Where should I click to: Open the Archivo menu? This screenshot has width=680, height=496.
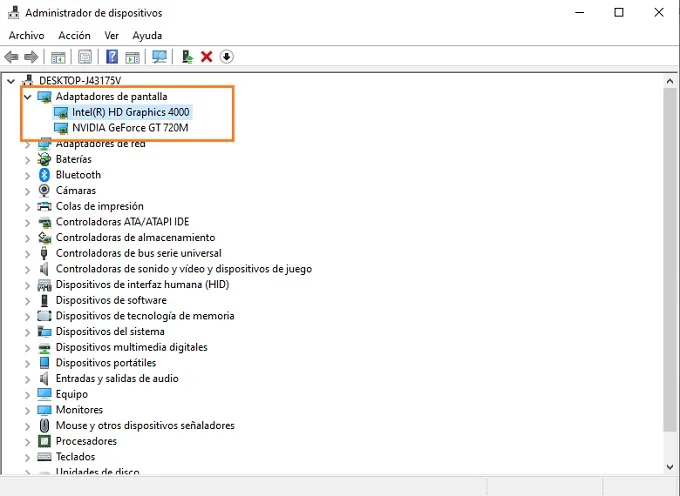coord(26,36)
